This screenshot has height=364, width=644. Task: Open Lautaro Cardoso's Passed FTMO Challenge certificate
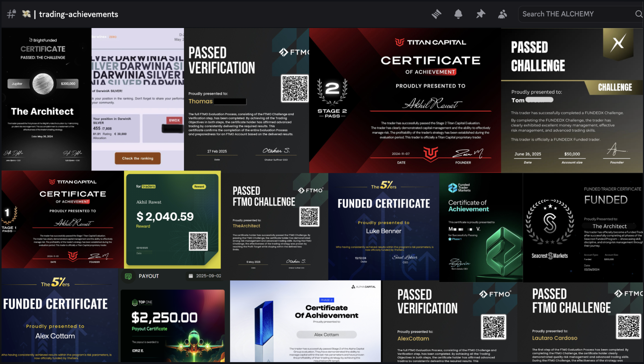[580, 322]
